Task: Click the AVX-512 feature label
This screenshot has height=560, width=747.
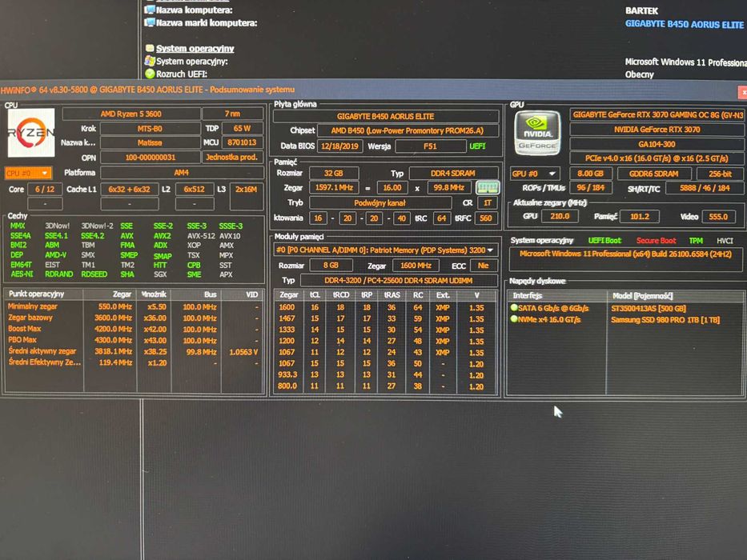Action: pos(201,236)
